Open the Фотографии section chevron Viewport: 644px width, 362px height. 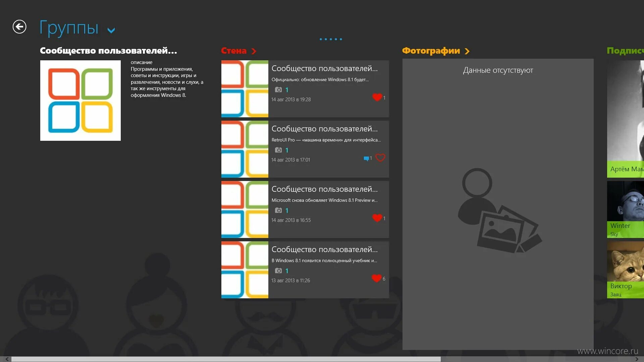467,51
